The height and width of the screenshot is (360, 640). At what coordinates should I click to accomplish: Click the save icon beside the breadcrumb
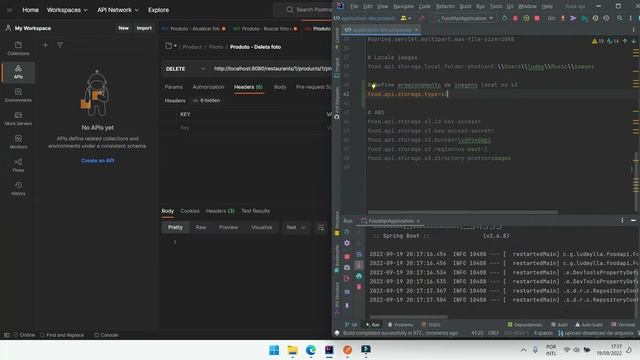coord(169,46)
